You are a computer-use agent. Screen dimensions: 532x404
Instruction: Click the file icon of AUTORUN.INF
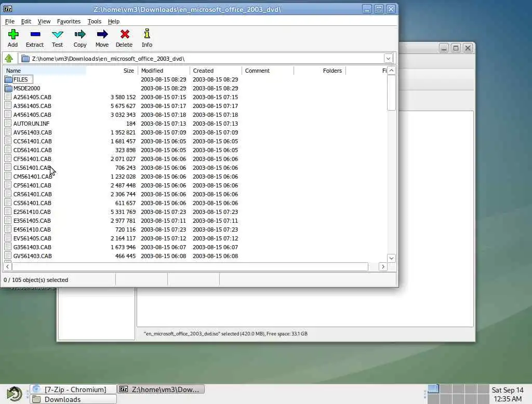[8, 124]
